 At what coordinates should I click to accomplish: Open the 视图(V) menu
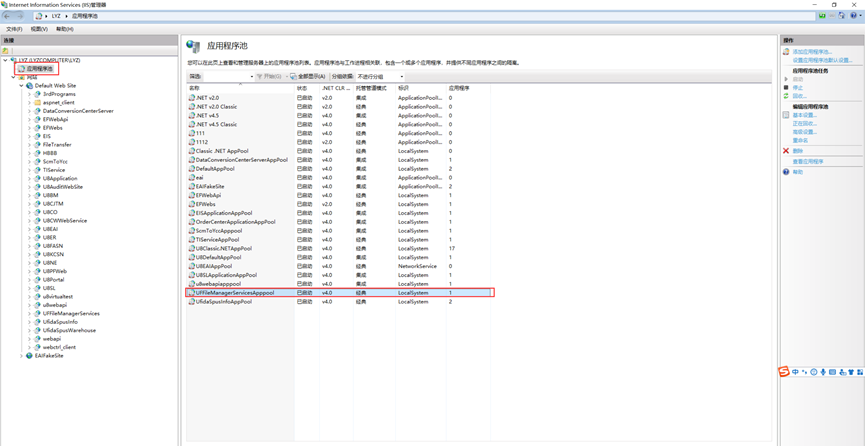(x=39, y=29)
